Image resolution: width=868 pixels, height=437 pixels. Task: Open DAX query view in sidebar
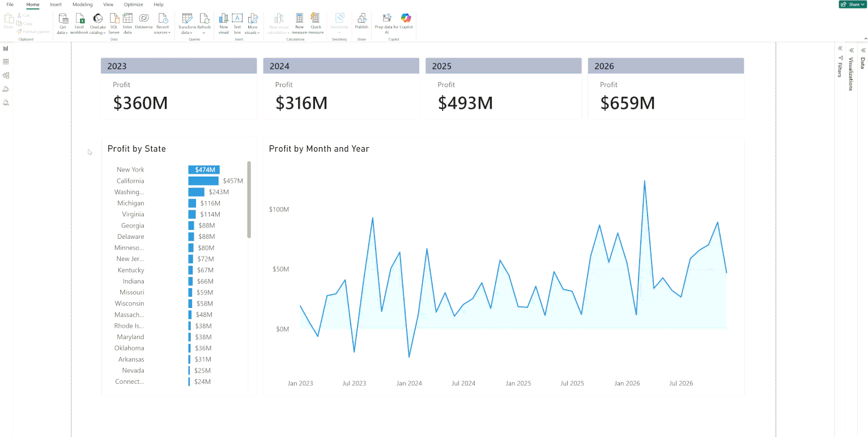(6, 89)
